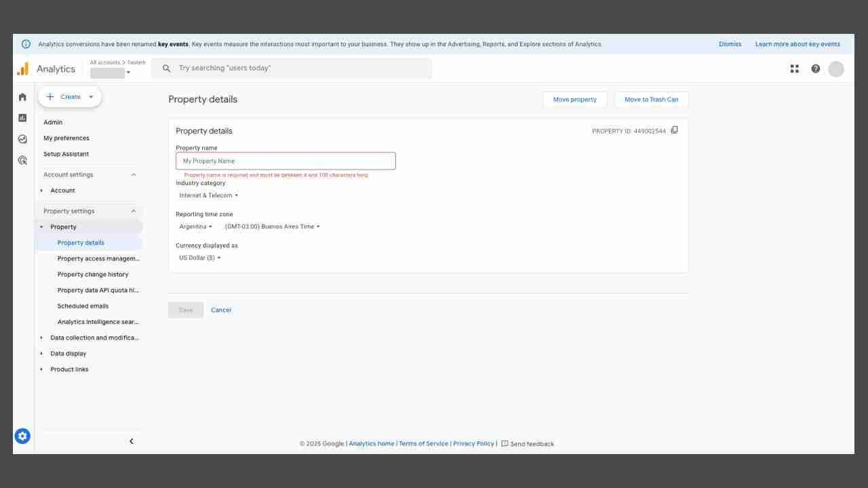Select the Reports icon in the left rail
868x488 pixels.
pos(22,117)
